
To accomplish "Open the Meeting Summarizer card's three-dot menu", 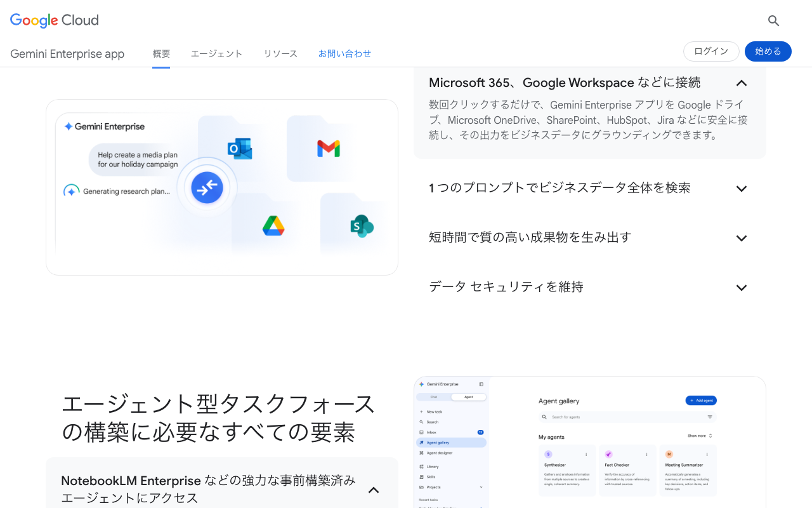I will [707, 454].
